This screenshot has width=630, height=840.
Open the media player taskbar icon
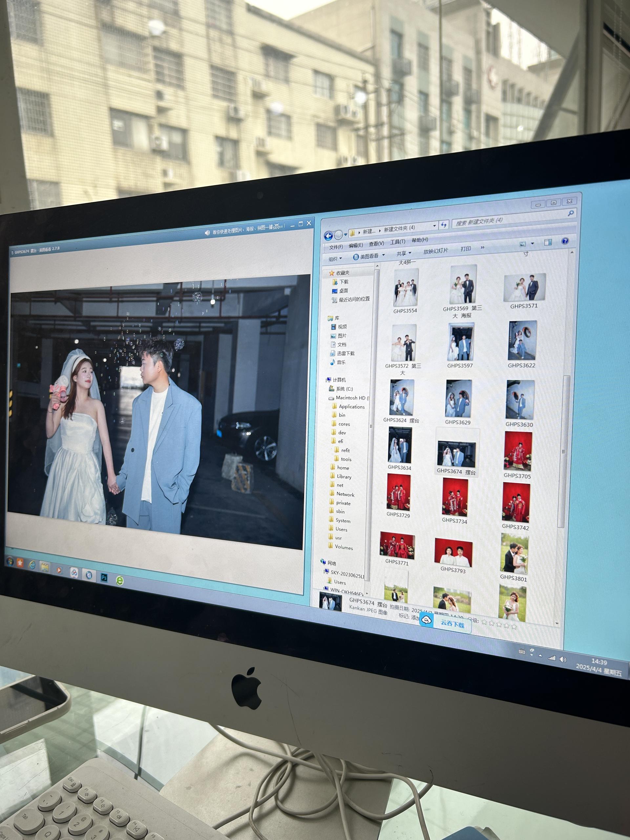[x=59, y=570]
